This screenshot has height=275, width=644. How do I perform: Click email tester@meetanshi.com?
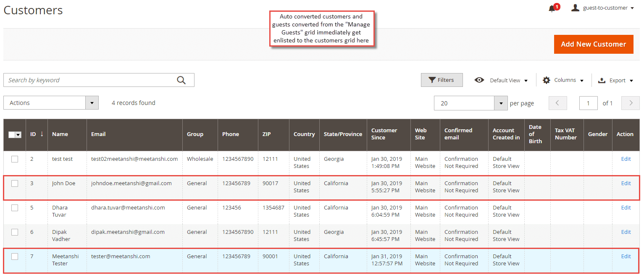pos(121,257)
